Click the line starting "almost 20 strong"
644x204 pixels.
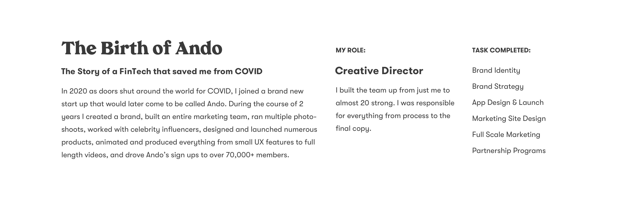click(395, 103)
